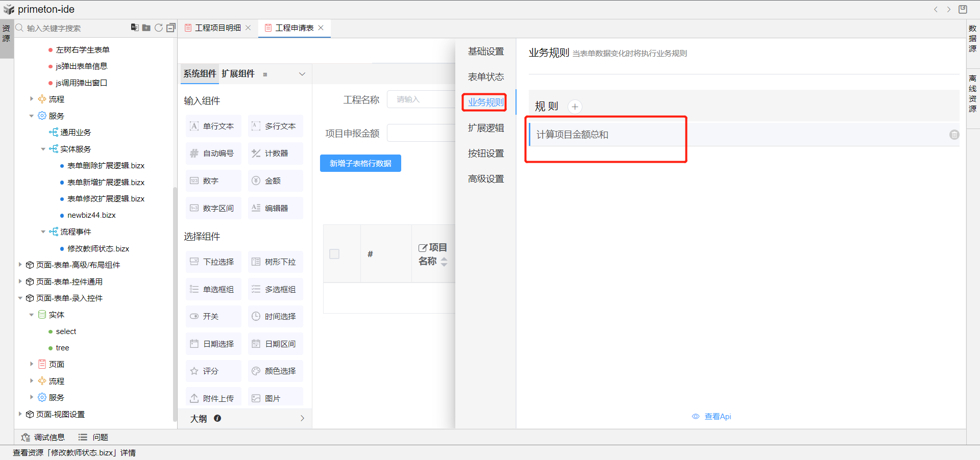Image resolution: width=980 pixels, height=460 pixels.
Task: Click the new folder icon
Action: coord(146,28)
